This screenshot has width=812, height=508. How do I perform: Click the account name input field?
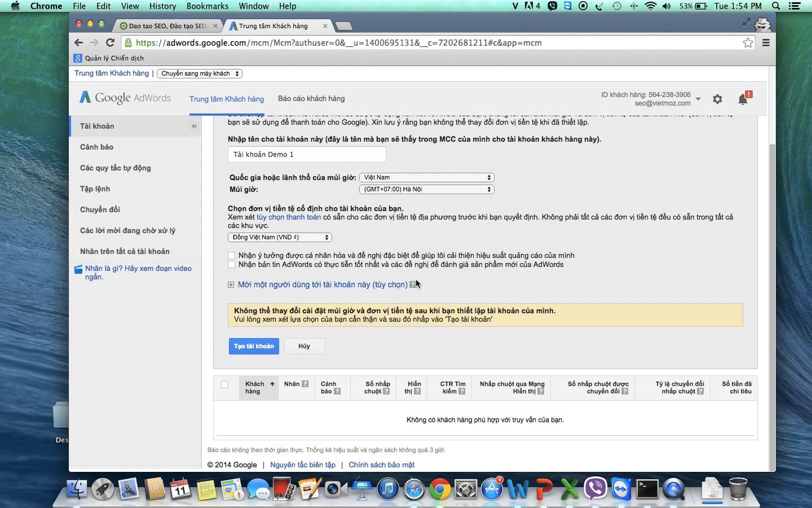tap(307, 155)
